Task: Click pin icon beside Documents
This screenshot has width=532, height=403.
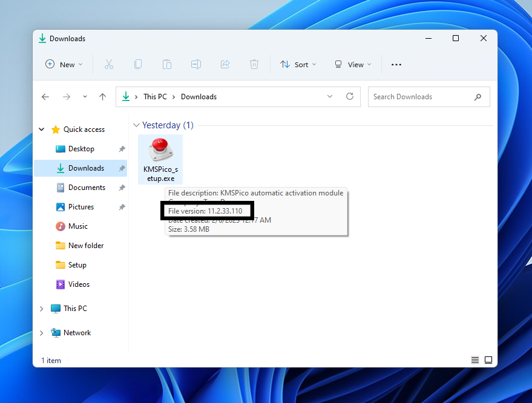Action: [122, 188]
